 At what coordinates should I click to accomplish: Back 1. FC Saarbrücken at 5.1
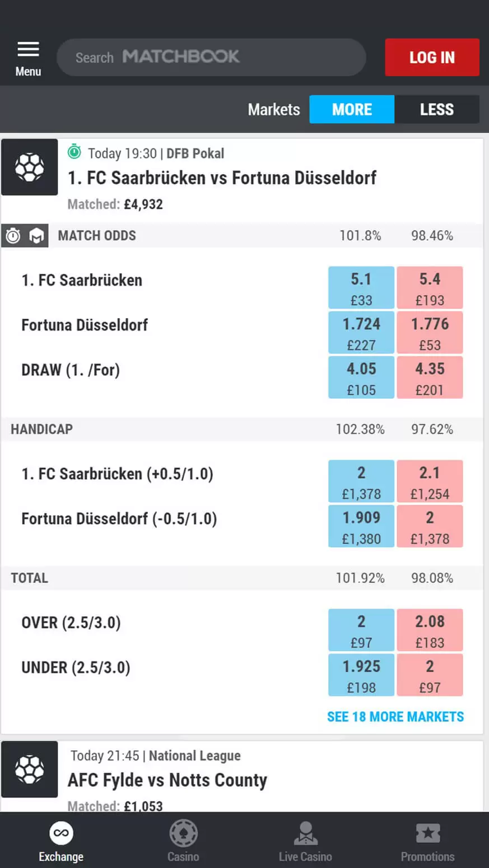click(x=361, y=288)
